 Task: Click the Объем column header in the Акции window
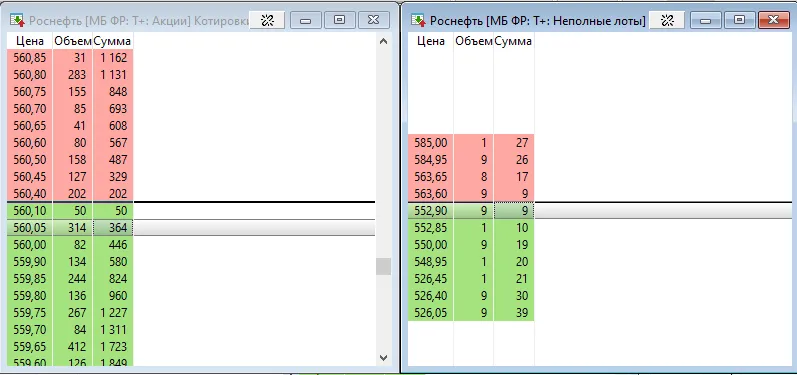(73, 41)
